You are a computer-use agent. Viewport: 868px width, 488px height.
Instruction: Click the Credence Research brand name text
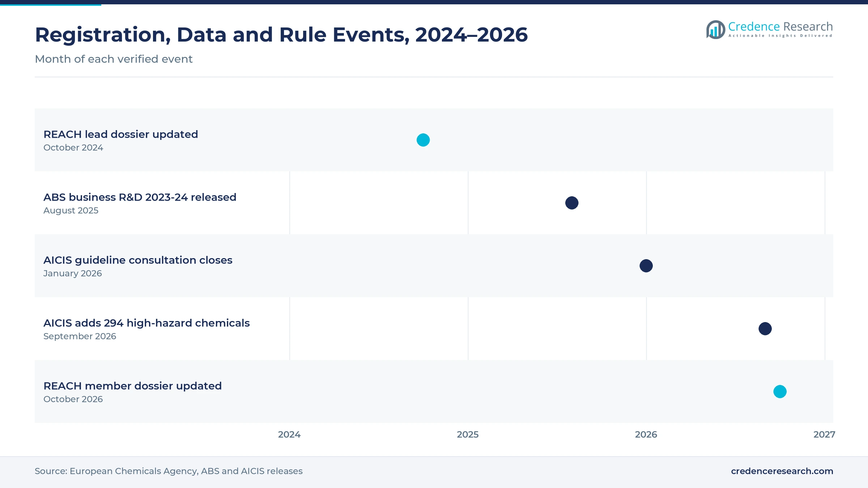click(780, 26)
